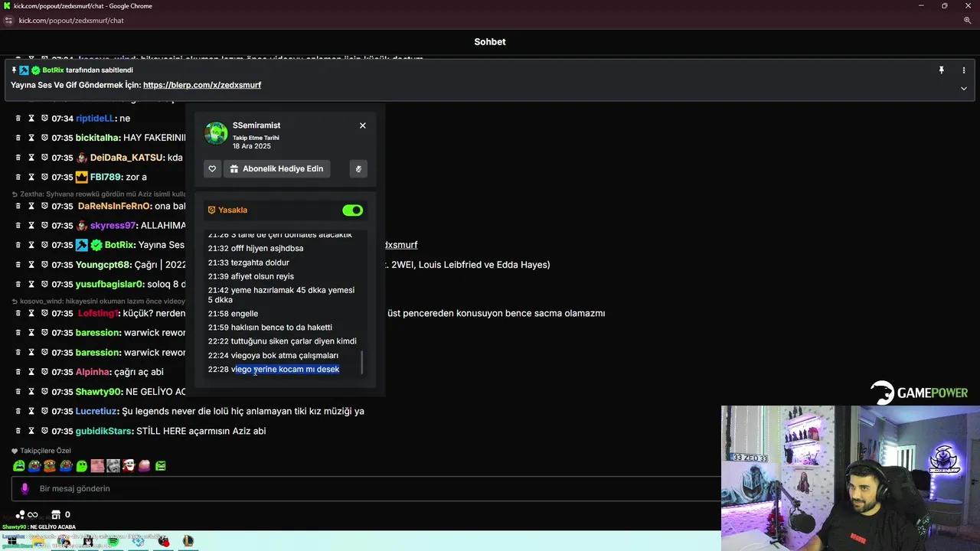The height and width of the screenshot is (551, 980).
Task: Close the SSemiramist user card
Action: tap(363, 126)
